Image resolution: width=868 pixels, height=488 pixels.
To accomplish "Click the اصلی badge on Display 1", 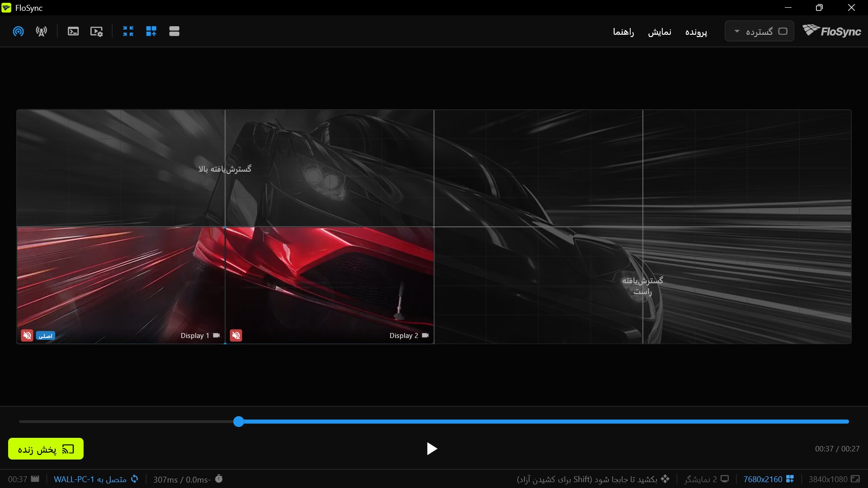I will click(46, 336).
